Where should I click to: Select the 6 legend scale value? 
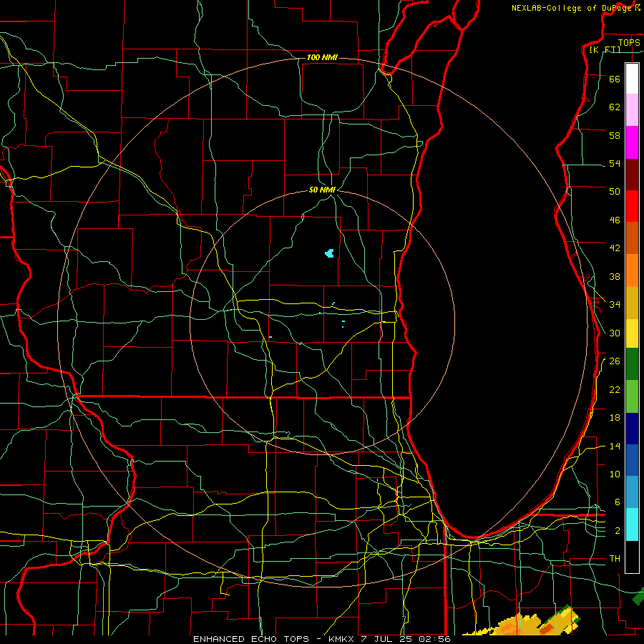click(618, 502)
